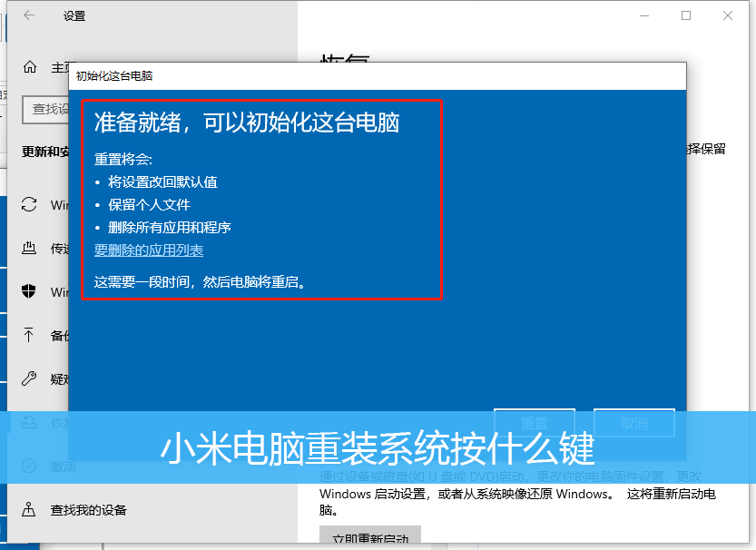Select the Windows Update sync icon

[x=30, y=204]
